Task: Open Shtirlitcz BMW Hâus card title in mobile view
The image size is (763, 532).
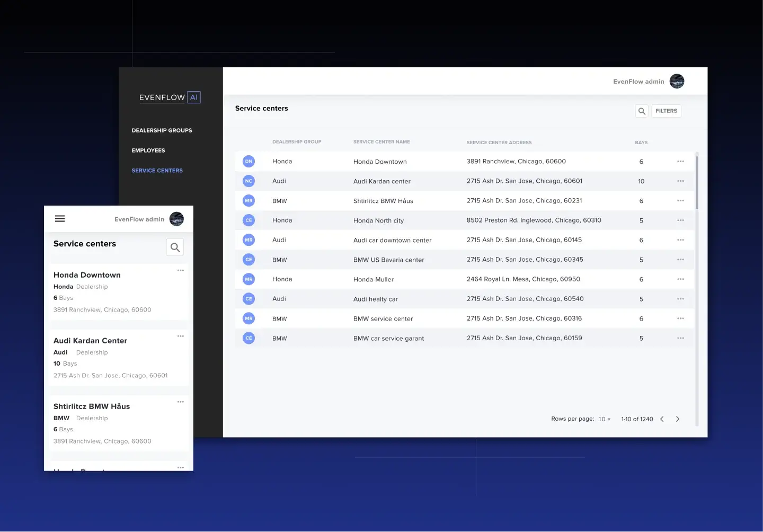Action: coord(92,406)
